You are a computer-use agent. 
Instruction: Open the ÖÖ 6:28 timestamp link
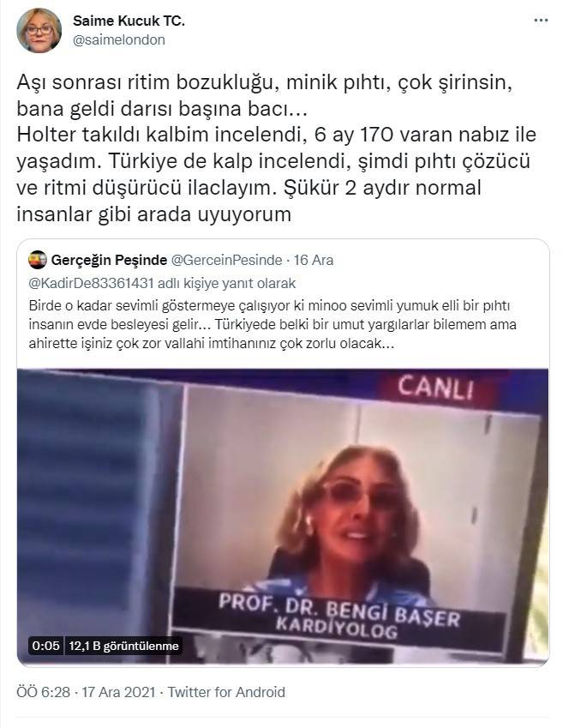(x=43, y=692)
